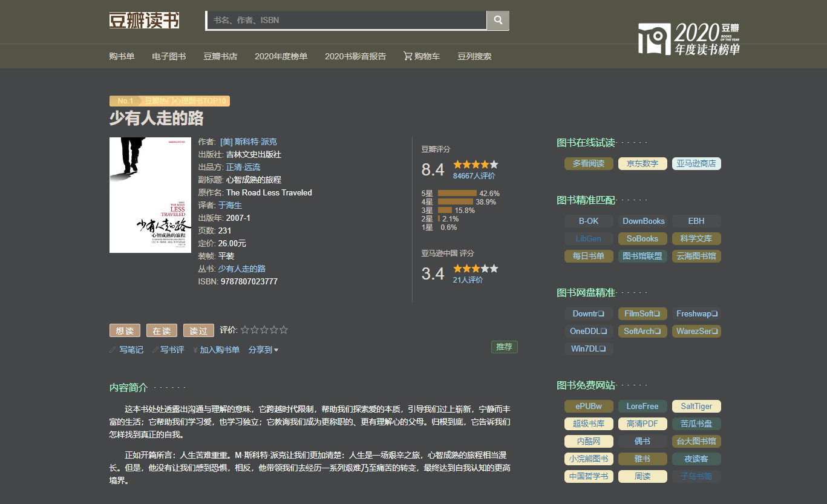Click the 3星 rating bar
The image size is (827, 504).
point(445,211)
